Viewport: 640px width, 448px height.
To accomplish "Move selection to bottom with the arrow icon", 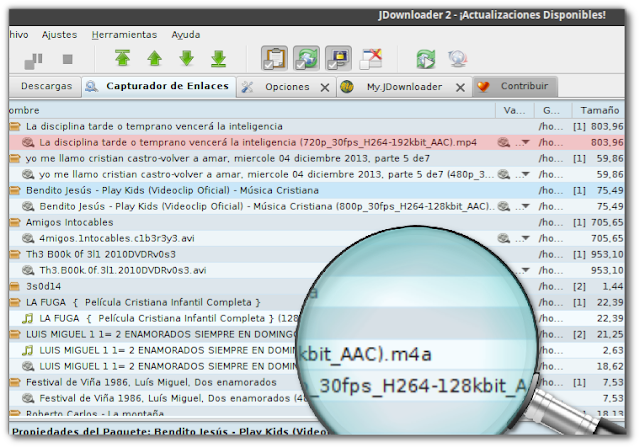I will tap(218, 58).
